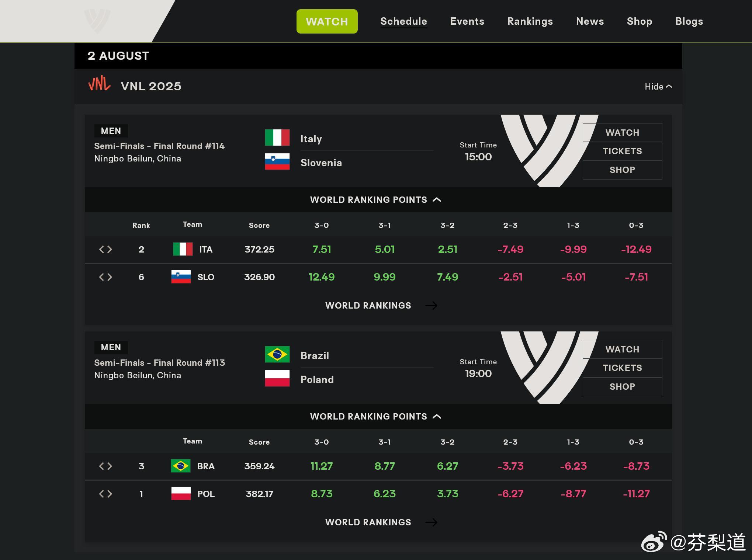This screenshot has height=560, width=752.
Task: Click the rank-change arrows icon in BRA row
Action: point(105,466)
